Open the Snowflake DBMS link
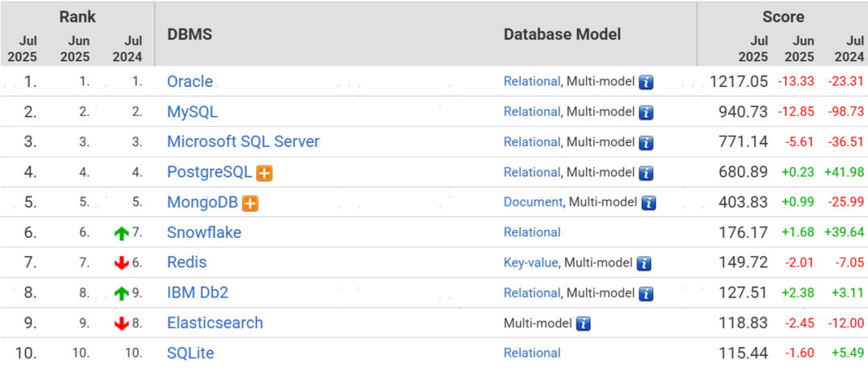 (204, 232)
